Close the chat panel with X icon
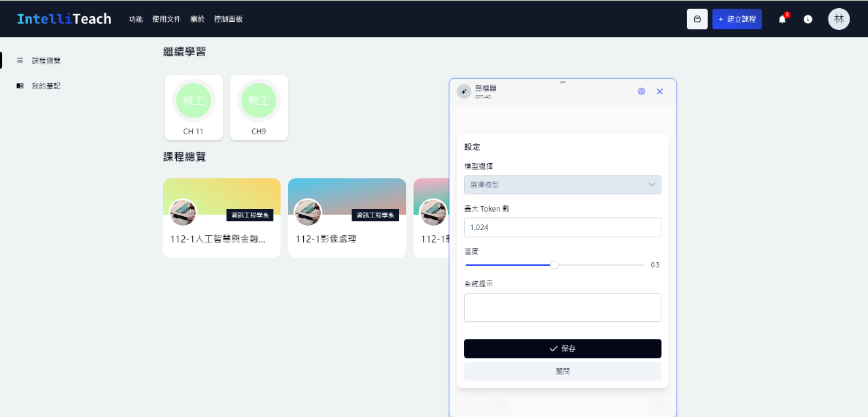The width and height of the screenshot is (868, 417). coord(659,91)
